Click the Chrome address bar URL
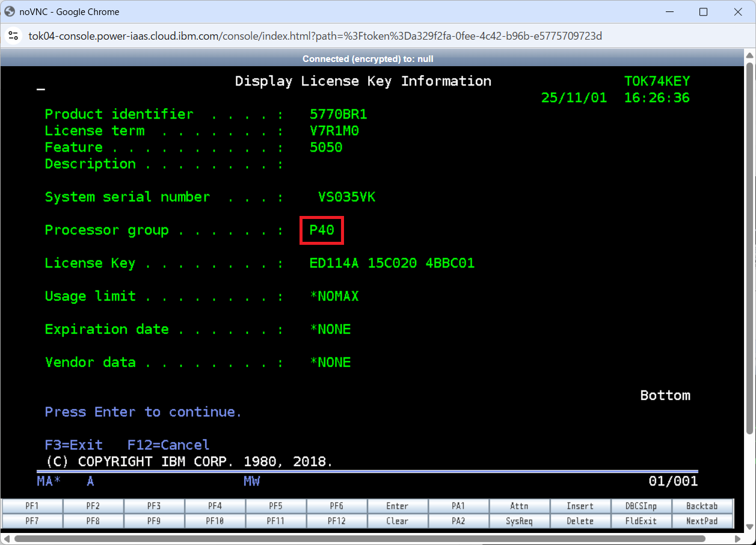The height and width of the screenshot is (545, 756). pyautogui.click(x=315, y=36)
